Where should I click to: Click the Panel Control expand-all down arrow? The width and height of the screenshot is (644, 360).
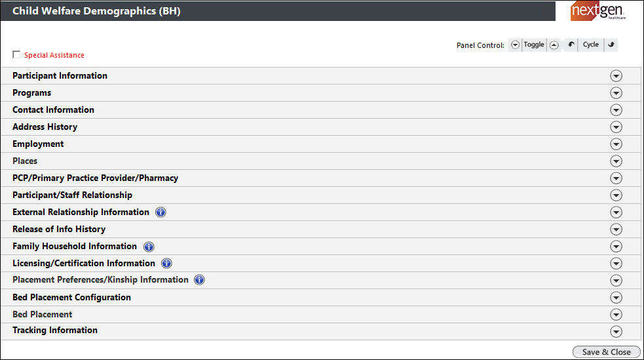515,45
